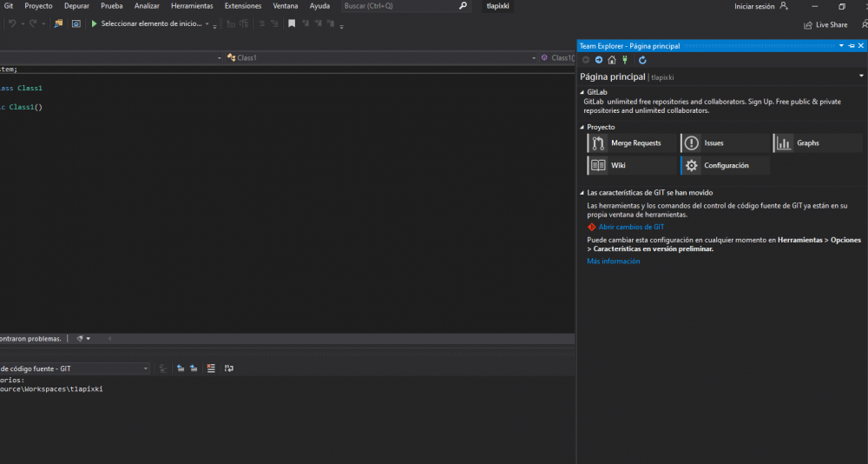Click the Git diamond icon beside Abrir cambios
This screenshot has width=868, height=464.
coord(592,227)
